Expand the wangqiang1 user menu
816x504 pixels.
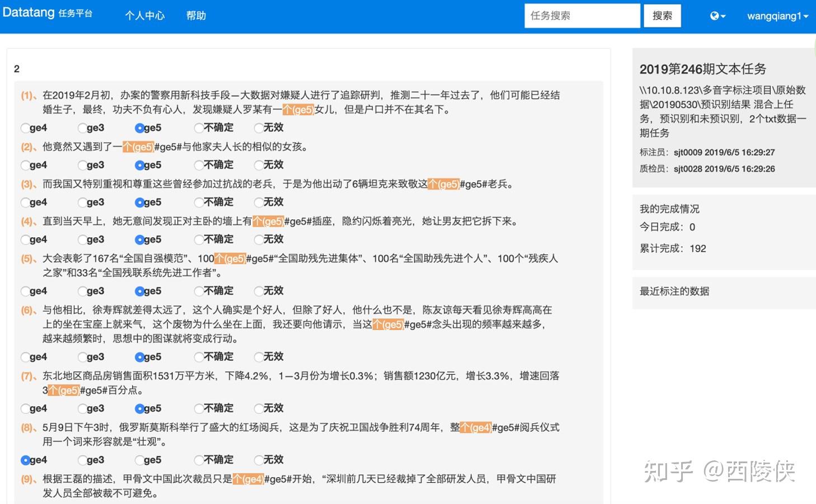pos(777,16)
